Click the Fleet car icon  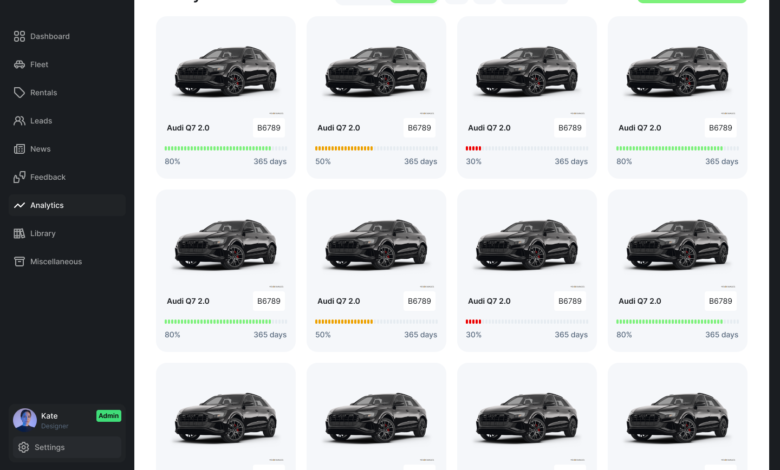click(20, 65)
